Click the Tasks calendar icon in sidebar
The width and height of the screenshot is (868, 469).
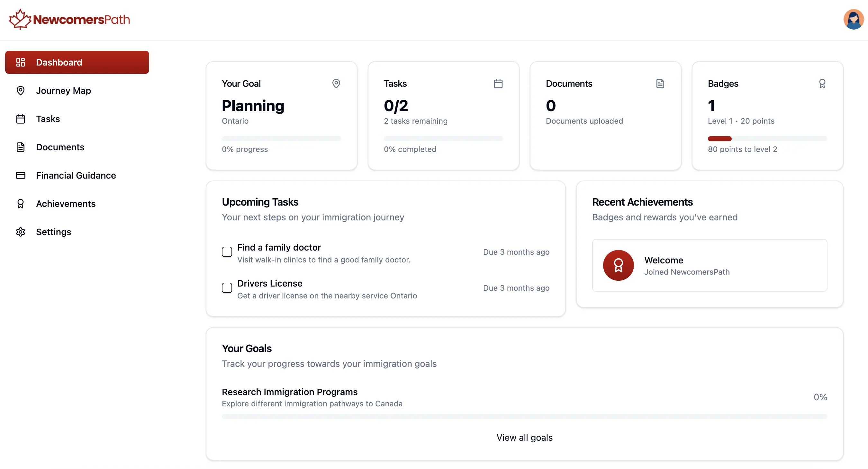21,119
